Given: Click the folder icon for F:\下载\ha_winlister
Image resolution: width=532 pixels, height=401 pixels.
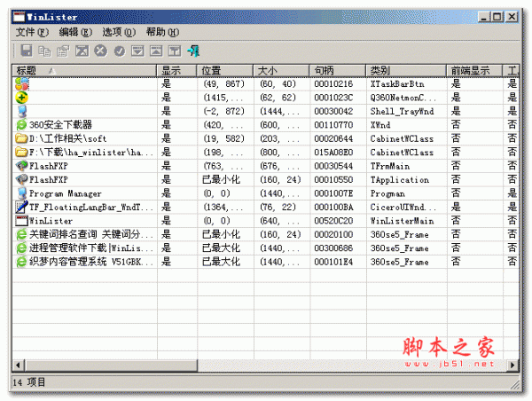Looking at the screenshot, I should 21,152.
